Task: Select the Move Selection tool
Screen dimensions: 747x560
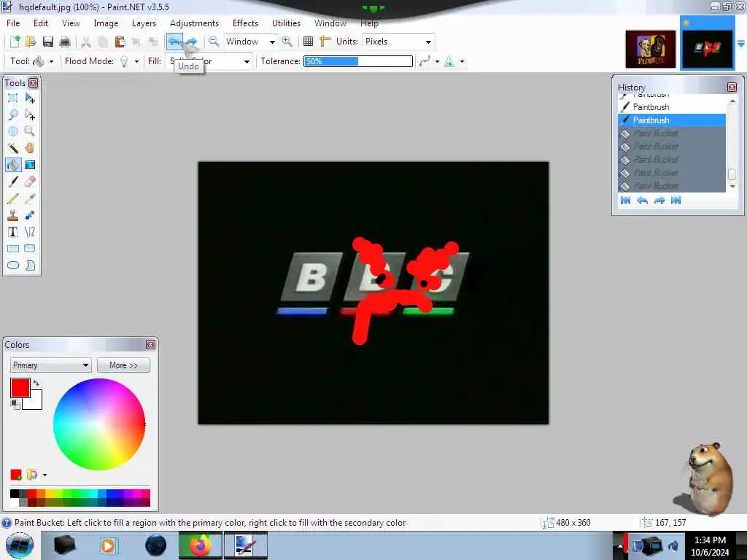Action: tap(29, 114)
